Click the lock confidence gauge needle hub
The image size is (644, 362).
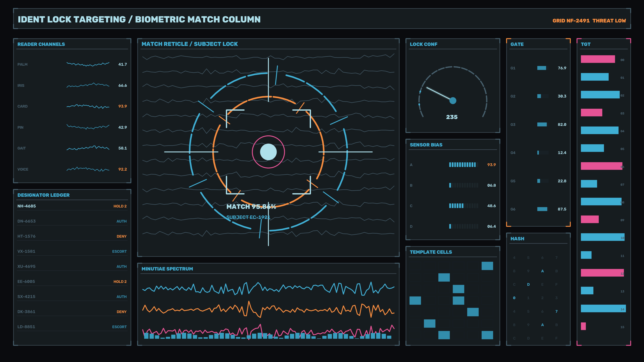point(453,101)
